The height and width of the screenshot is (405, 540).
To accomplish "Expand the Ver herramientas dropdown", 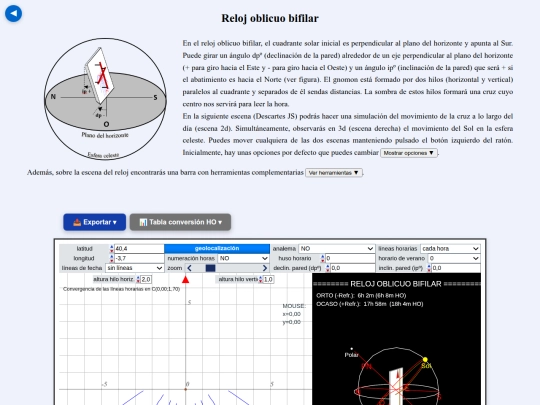I will (x=334, y=173).
